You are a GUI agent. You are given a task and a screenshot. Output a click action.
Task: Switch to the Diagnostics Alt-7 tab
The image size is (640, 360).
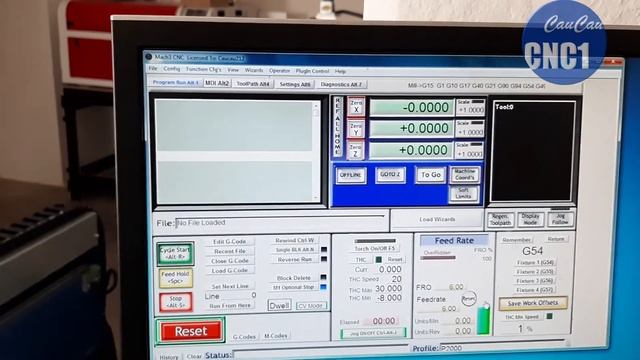(x=341, y=84)
